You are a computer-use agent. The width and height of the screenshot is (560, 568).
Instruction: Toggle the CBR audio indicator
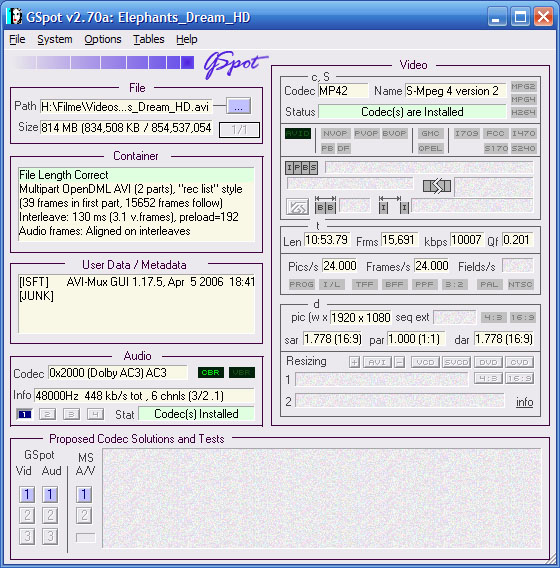click(x=211, y=372)
